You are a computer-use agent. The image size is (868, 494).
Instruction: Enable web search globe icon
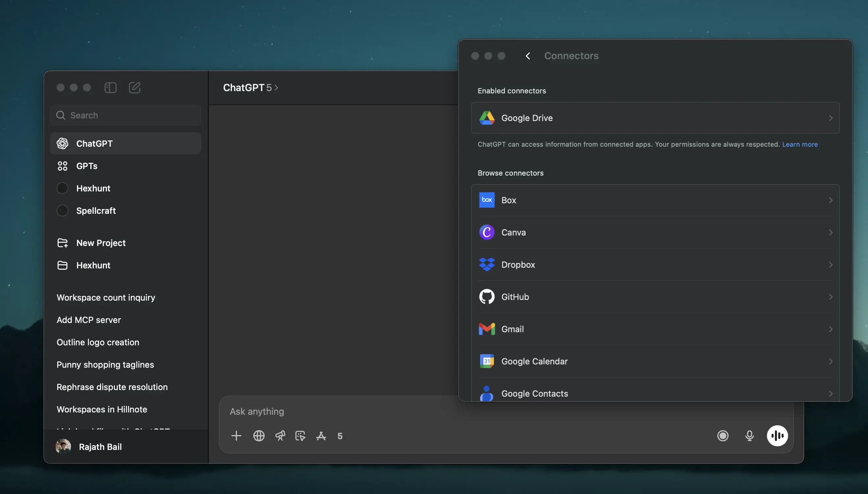coord(259,436)
